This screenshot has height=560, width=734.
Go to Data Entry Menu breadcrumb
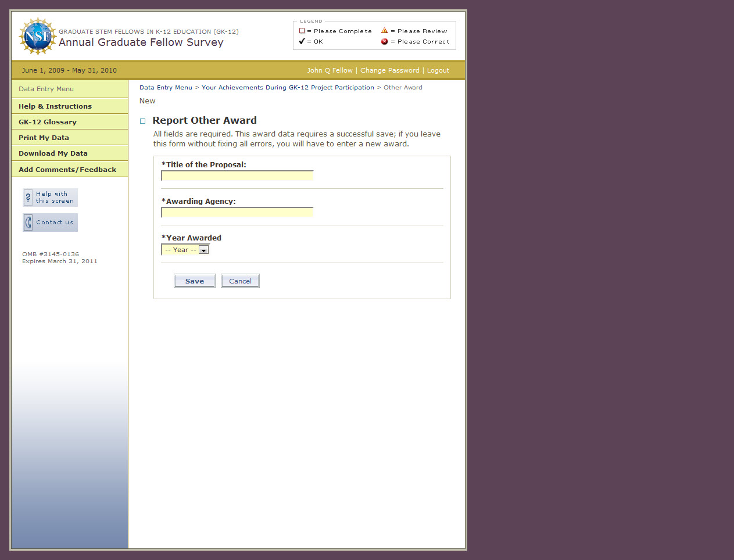(x=166, y=88)
